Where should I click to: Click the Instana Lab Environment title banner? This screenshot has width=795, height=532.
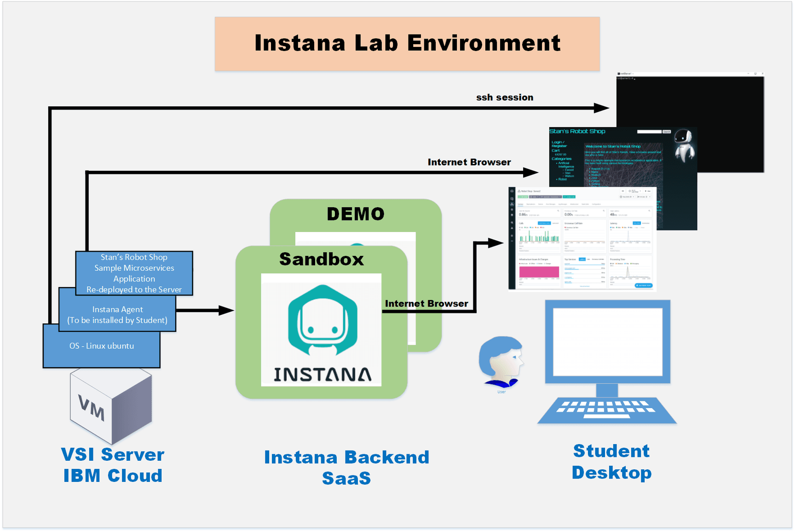[407, 44]
